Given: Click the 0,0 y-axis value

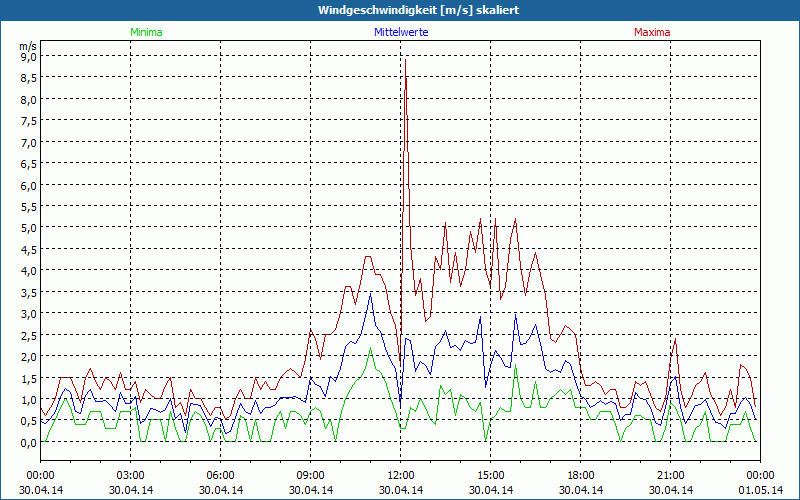Looking at the screenshot, I should coord(29,443).
